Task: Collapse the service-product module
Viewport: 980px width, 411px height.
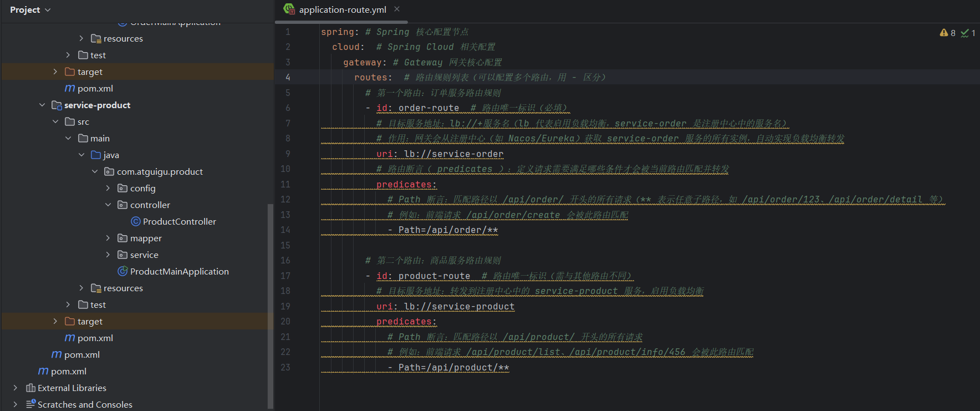Action: tap(42, 105)
